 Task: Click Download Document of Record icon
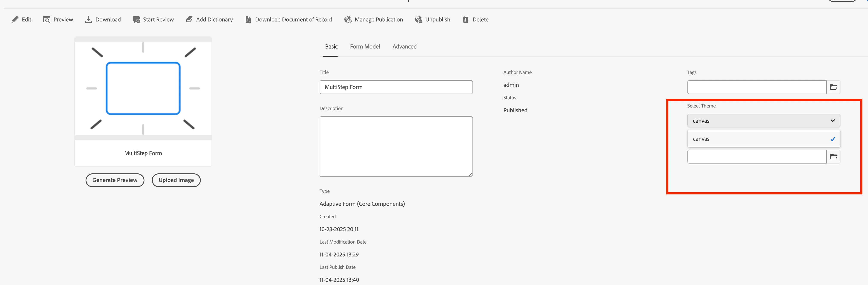point(248,20)
